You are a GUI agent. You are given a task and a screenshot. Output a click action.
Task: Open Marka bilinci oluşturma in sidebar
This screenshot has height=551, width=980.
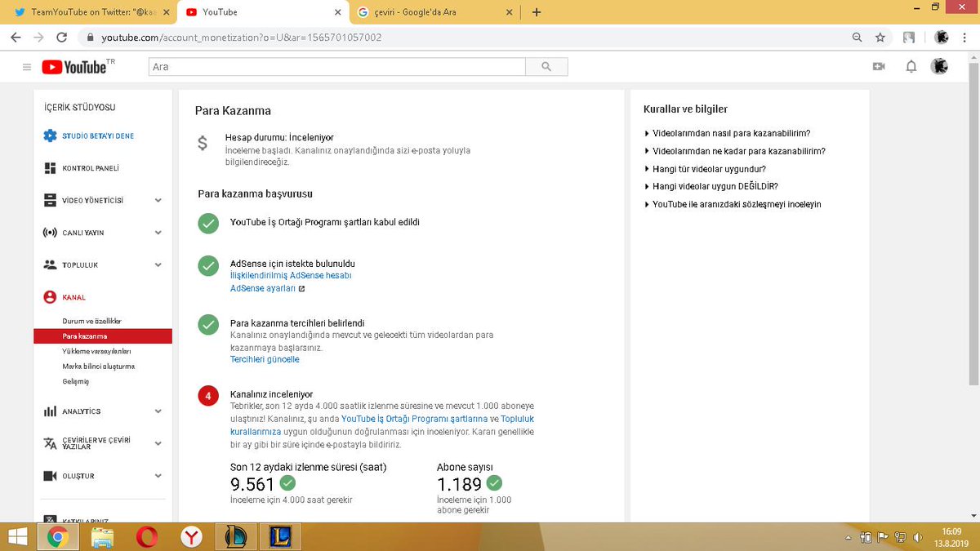[99, 367]
